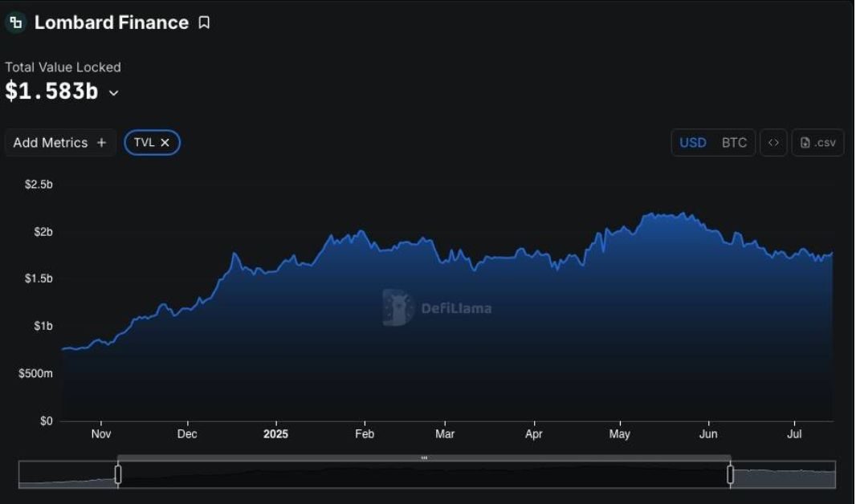Click the Nov axis label
Screen dimensions: 856x504
pyautogui.click(x=101, y=434)
